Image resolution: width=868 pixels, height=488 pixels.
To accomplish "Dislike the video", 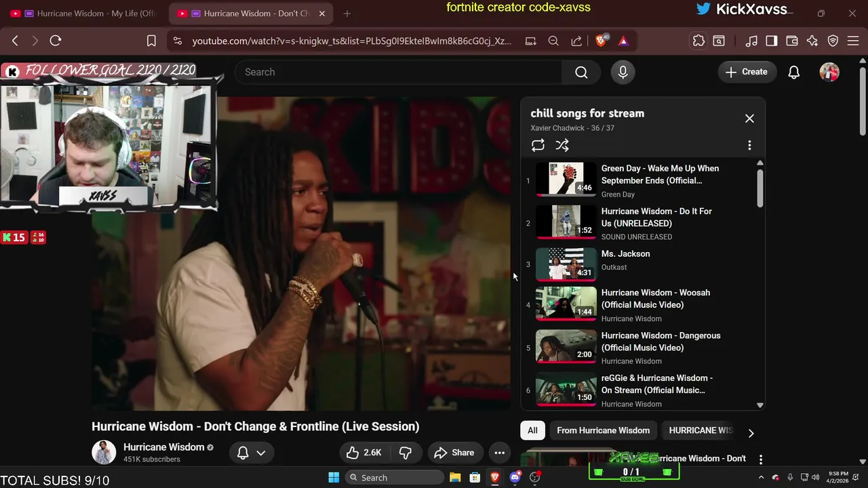I will tap(406, 453).
